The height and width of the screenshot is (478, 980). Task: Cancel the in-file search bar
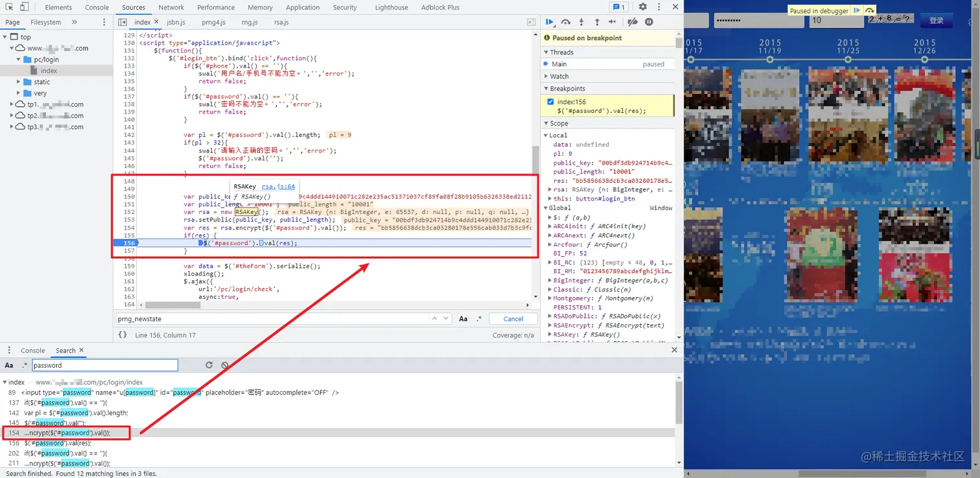point(513,318)
